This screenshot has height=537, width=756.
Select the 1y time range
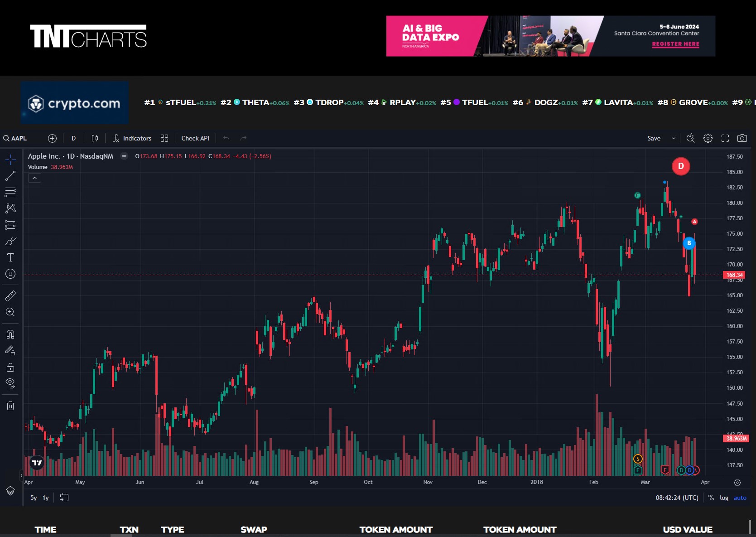[x=46, y=498]
